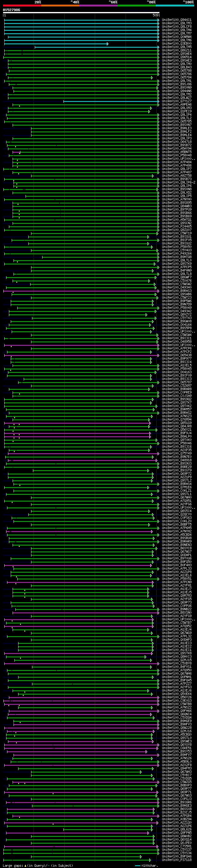The image size is (197, 868).
Task: Open hit UniRef100_B9FQ46
Action: coord(176,857)
